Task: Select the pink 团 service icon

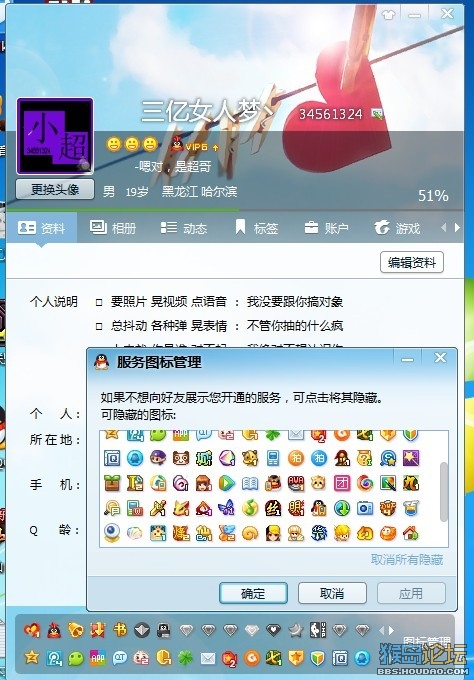Action: tap(342, 483)
